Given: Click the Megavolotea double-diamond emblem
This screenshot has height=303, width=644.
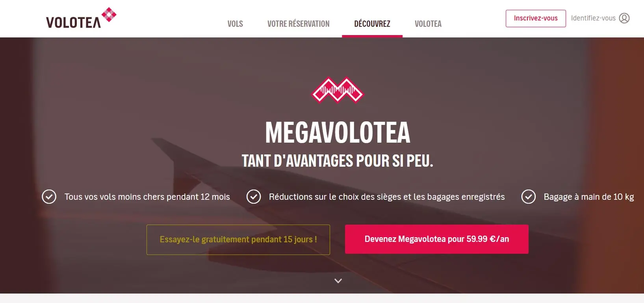Looking at the screenshot, I should pyautogui.click(x=338, y=90).
